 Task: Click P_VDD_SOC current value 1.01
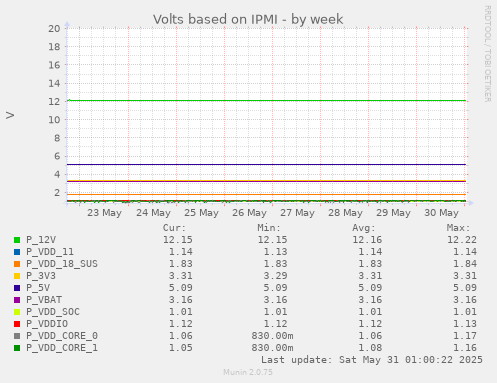coord(181,312)
